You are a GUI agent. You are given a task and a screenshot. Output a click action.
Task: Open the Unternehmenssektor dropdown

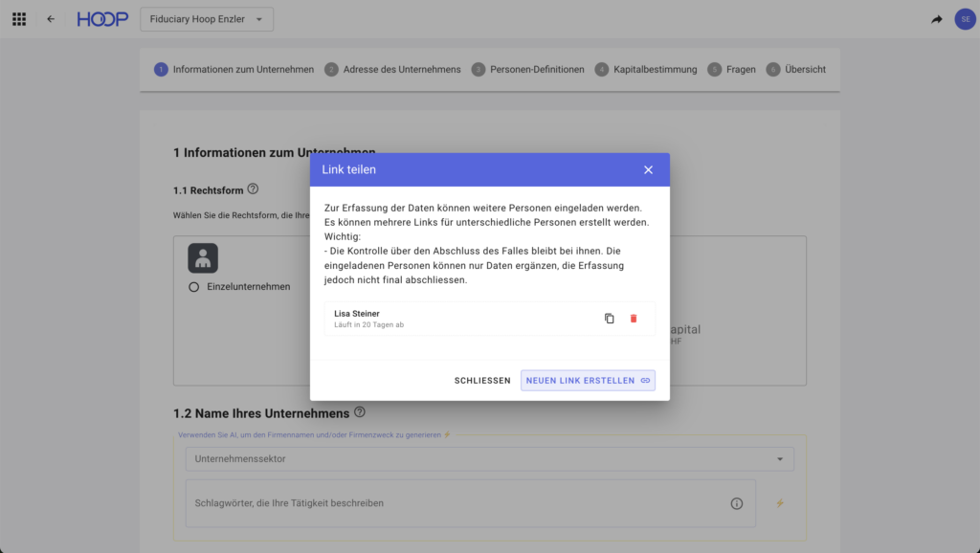(x=490, y=459)
